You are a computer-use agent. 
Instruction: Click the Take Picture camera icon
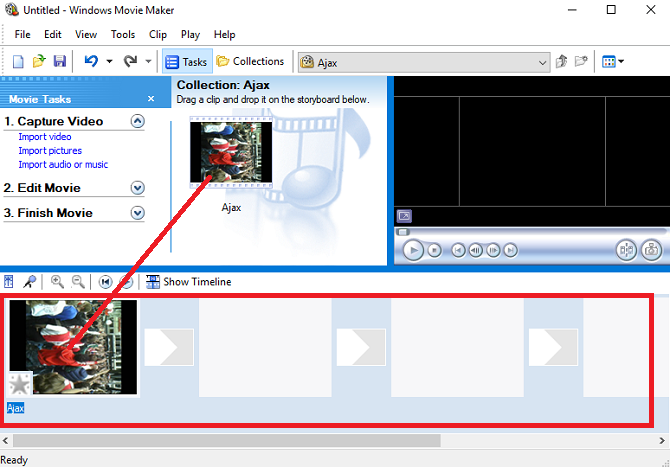click(651, 250)
